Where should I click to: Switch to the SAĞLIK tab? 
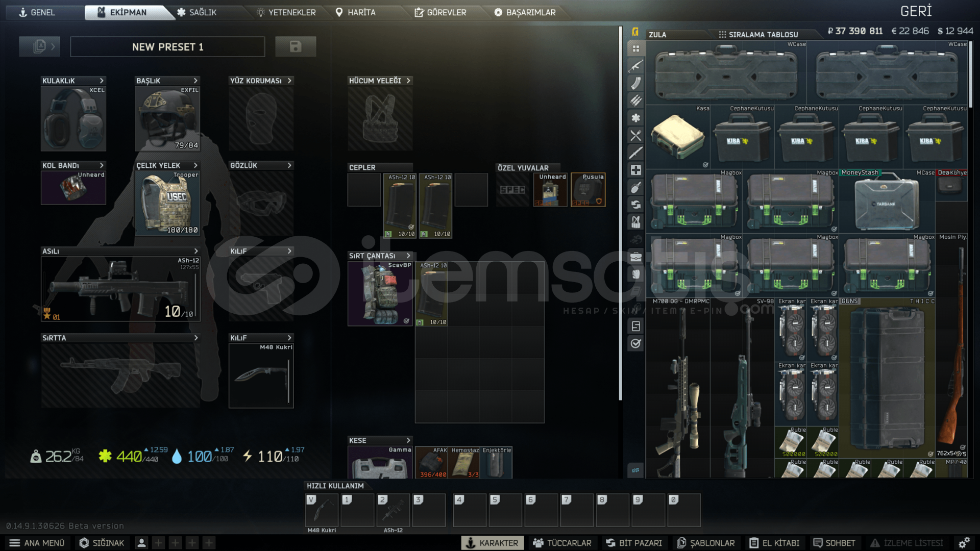pos(197,12)
